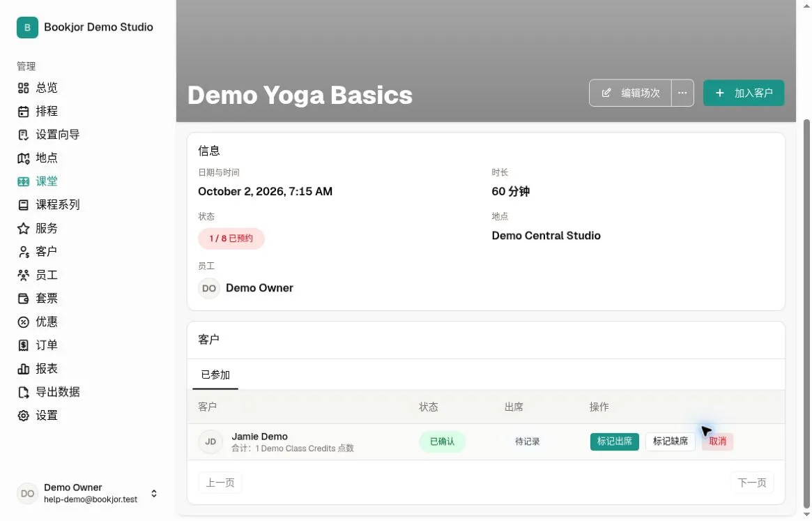
Task: Open the 课程系列 book icon
Action: [x=23, y=205]
